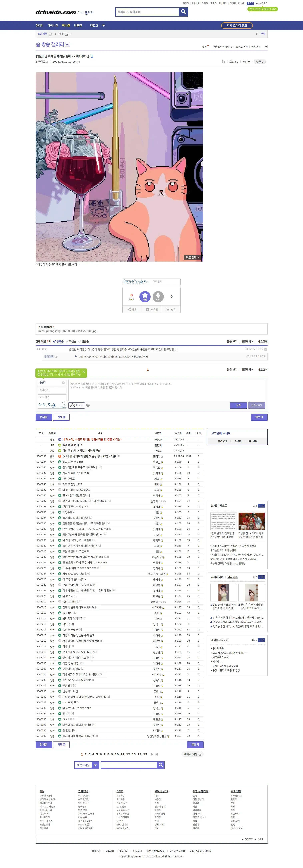Click next arrow in 실시간 베스트 panel
The image size is (303, 868).
[x=263, y=506]
